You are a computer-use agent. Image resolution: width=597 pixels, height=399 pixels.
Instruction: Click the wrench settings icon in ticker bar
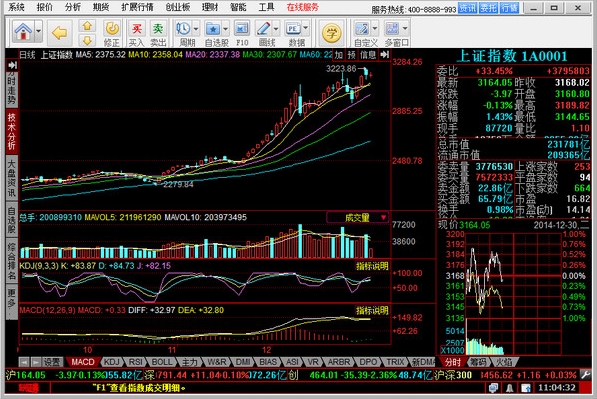point(586,375)
